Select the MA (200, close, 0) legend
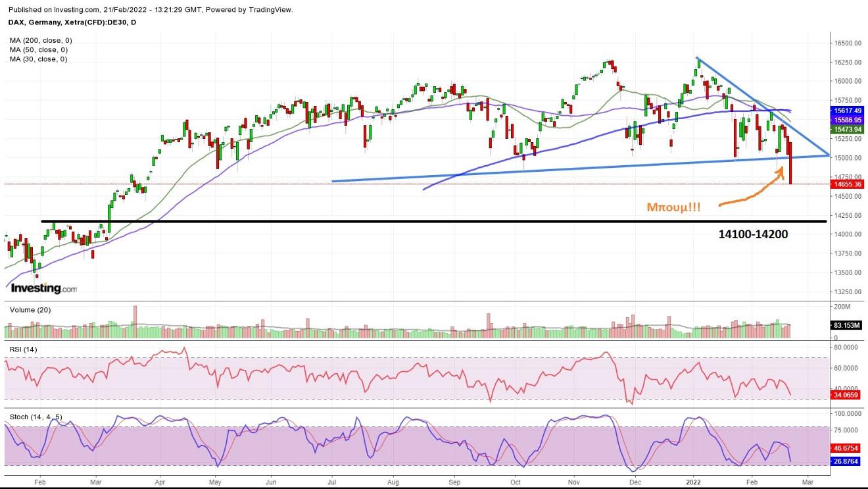Image resolution: width=868 pixels, height=489 pixels. pos(41,41)
